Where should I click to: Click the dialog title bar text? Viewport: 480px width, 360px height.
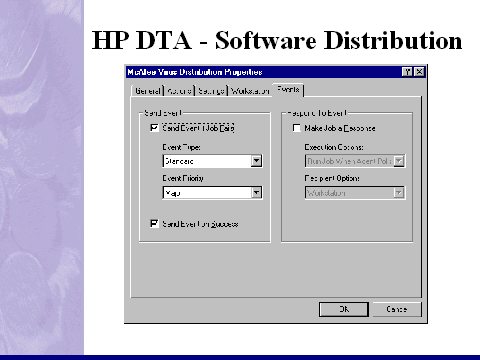(x=195, y=72)
